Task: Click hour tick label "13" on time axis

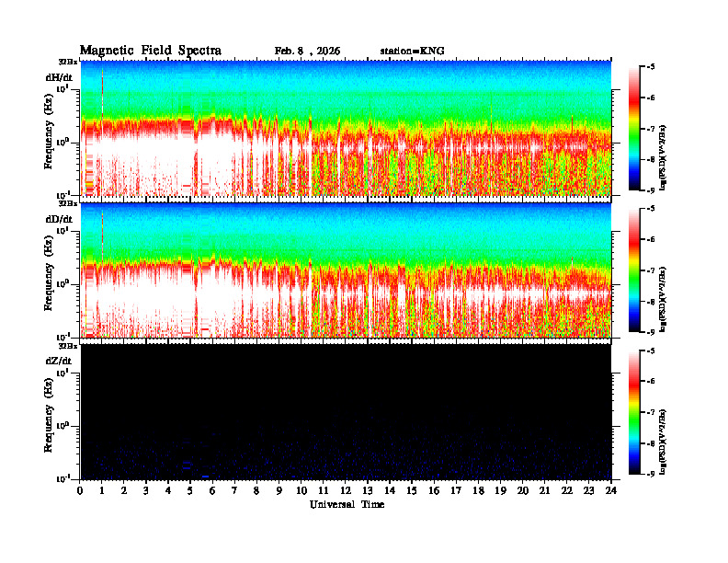Action: (368, 491)
